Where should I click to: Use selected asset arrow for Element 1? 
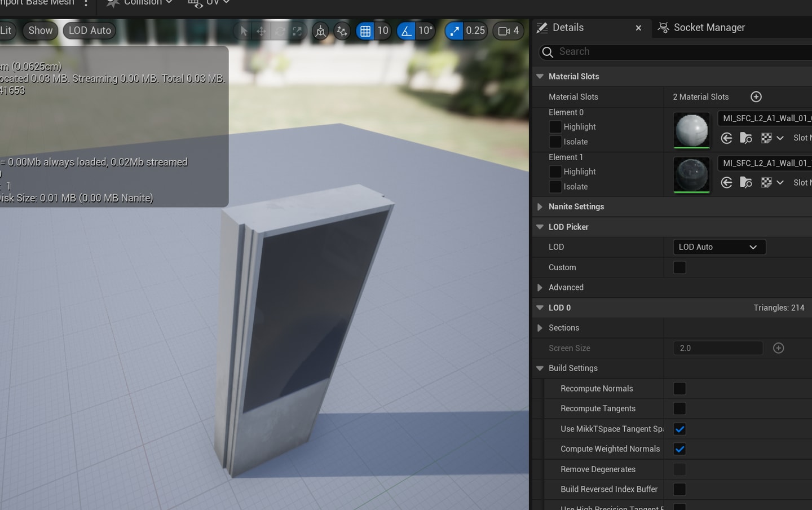[x=727, y=183]
